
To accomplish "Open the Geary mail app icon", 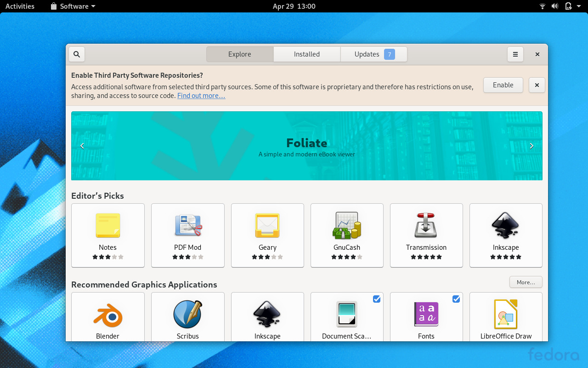I will [x=267, y=225].
